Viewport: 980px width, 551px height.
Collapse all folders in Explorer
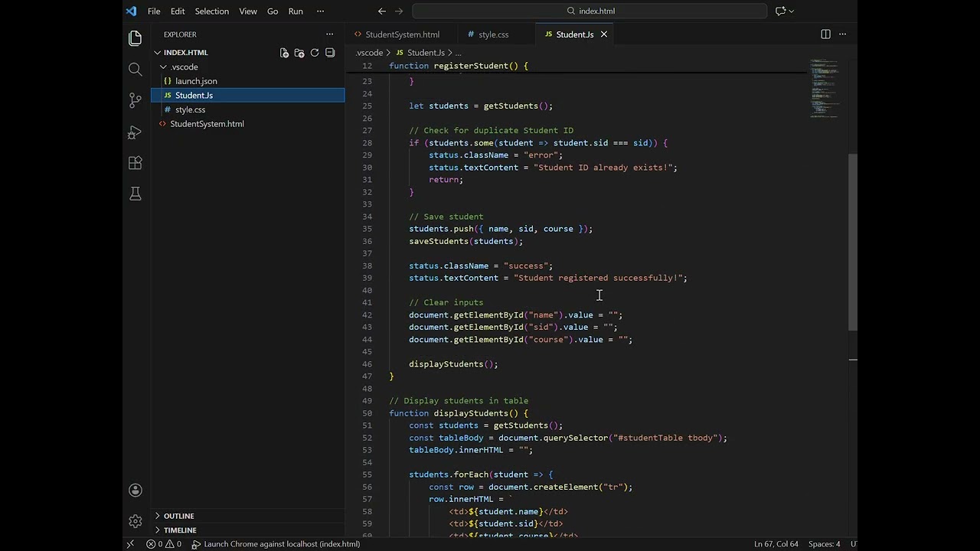[x=330, y=53]
